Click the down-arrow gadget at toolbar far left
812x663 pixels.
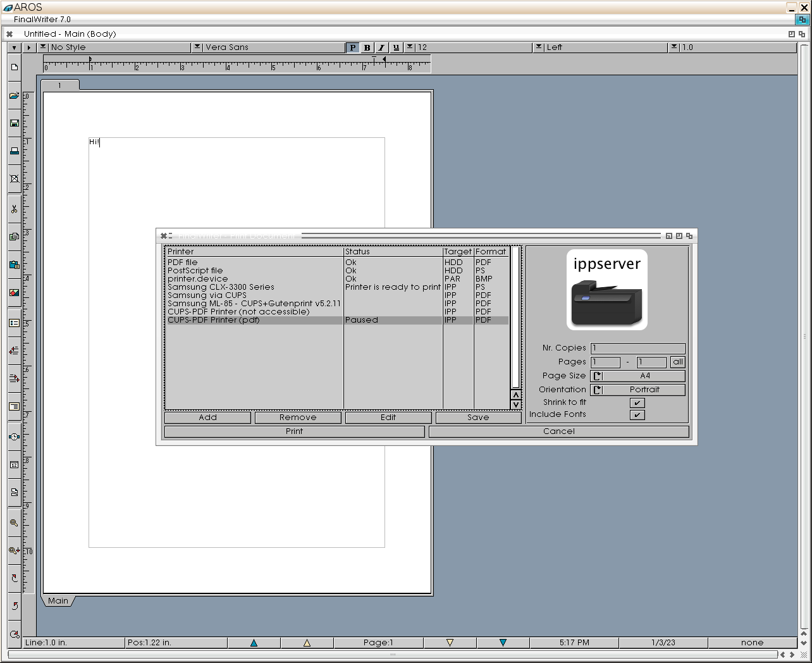tap(14, 47)
